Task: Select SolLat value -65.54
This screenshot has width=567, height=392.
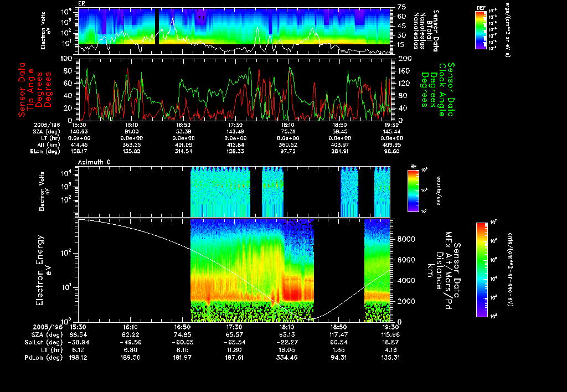Action: [234, 343]
